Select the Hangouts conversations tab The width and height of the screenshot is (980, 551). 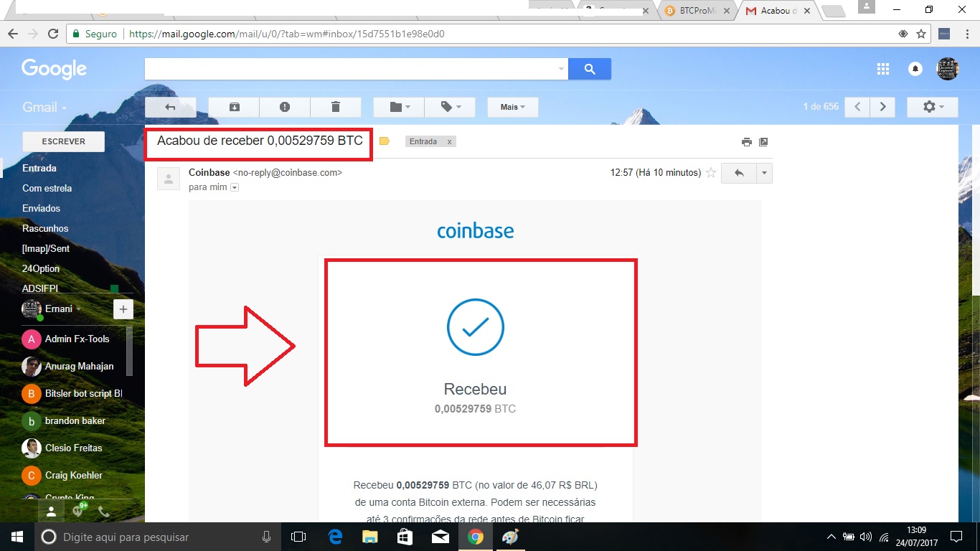coord(77,512)
